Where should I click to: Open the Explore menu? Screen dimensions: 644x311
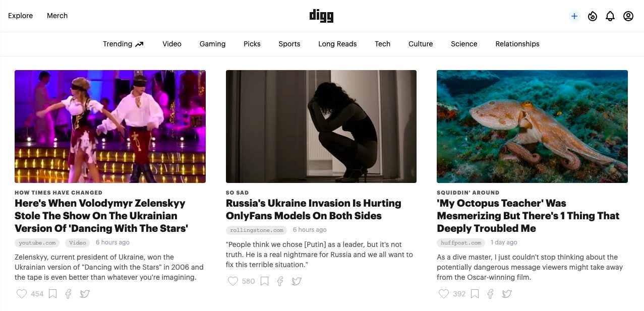[x=21, y=16]
